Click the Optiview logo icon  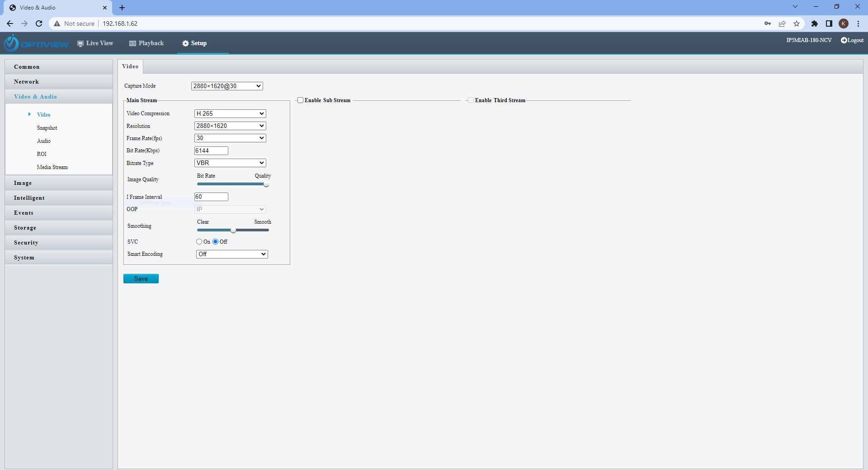[x=11, y=43]
